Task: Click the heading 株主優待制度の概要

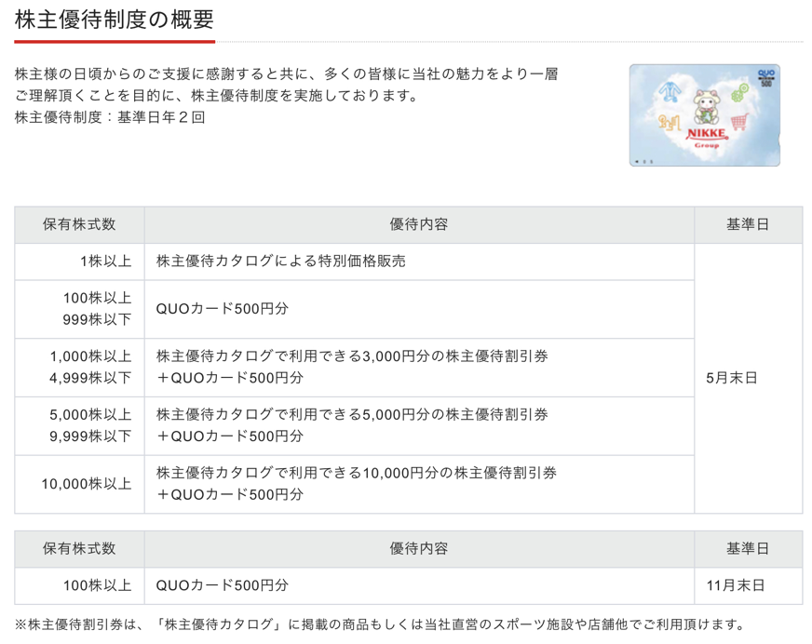Action: [x=115, y=20]
